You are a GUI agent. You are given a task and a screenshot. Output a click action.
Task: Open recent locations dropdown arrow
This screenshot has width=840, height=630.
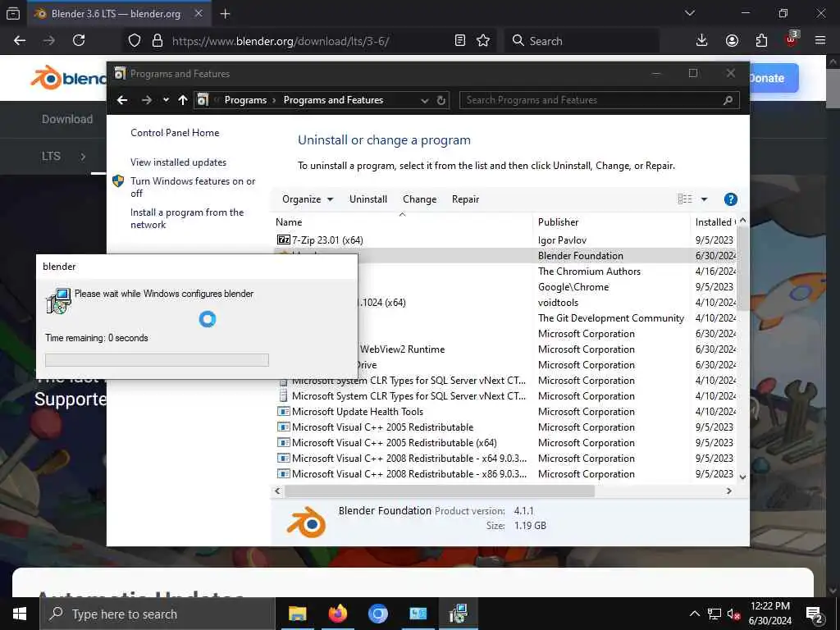(x=166, y=100)
